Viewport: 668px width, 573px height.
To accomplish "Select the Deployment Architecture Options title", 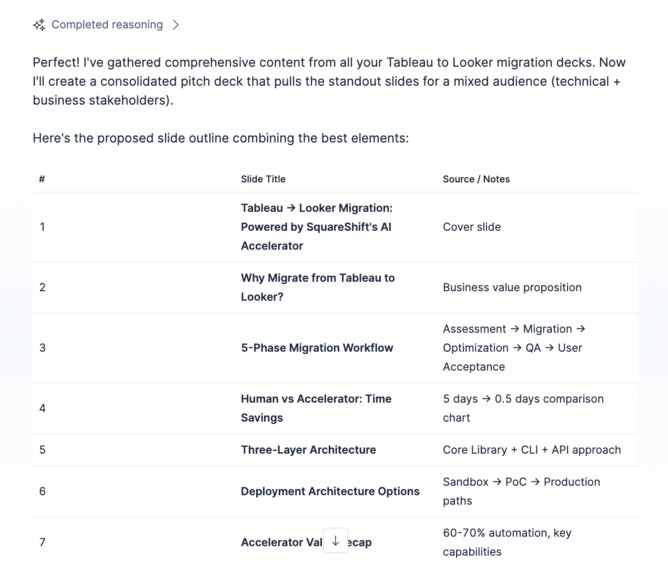I will [x=330, y=491].
